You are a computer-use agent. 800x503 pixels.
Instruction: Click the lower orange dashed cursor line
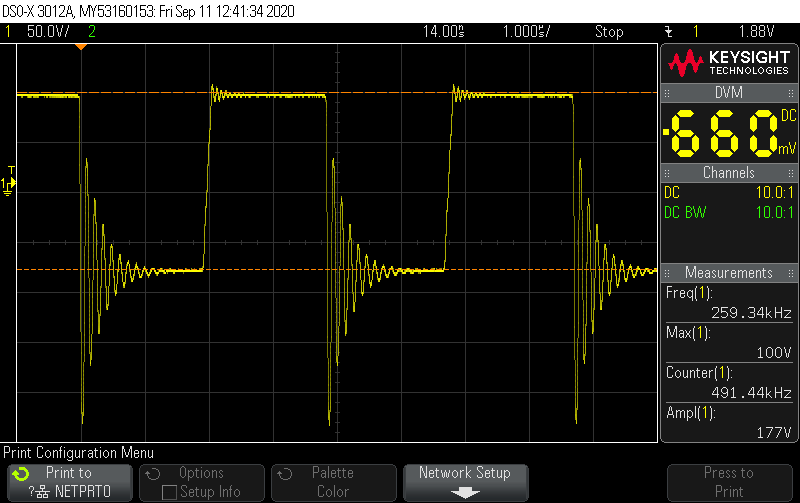click(337, 269)
